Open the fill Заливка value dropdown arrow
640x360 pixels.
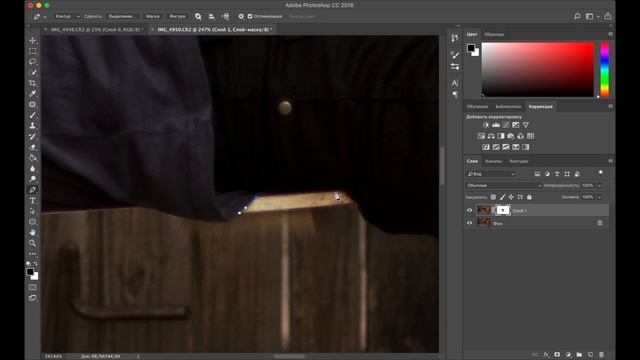click(x=600, y=197)
